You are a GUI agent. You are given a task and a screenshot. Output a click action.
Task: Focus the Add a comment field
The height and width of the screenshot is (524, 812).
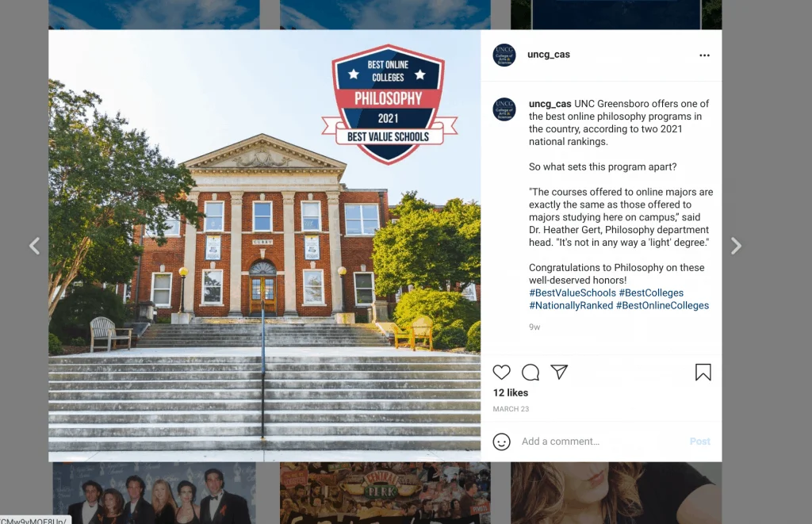click(x=601, y=441)
